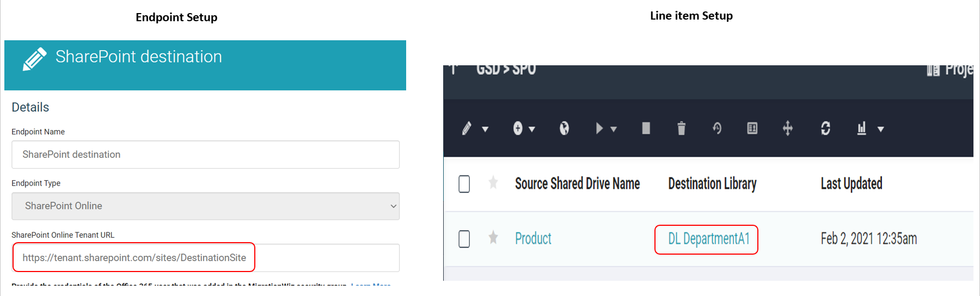Viewport: 980px width, 296px height.
Task: Click the reset history arrow icon
Action: 717,128
